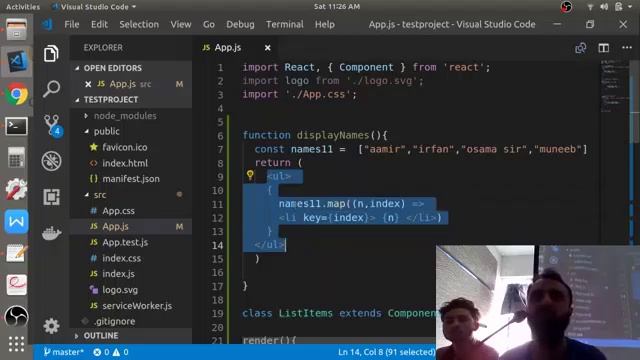Show Applications grid in the dock
640x360 pixels.
coord(16,344)
